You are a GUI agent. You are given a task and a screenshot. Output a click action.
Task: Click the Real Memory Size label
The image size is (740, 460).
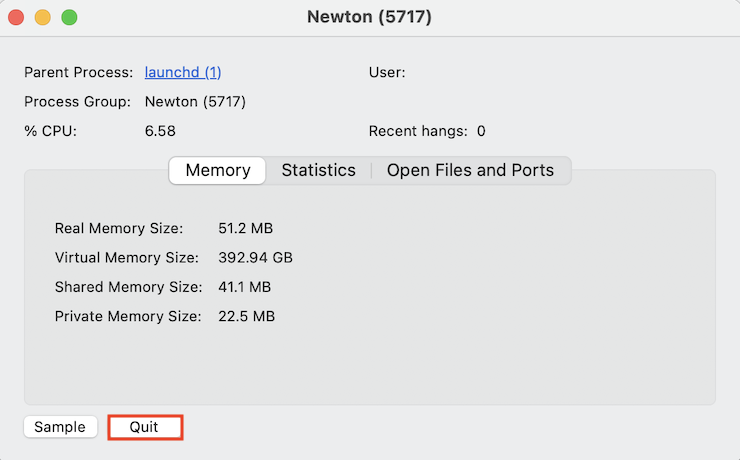pos(119,228)
